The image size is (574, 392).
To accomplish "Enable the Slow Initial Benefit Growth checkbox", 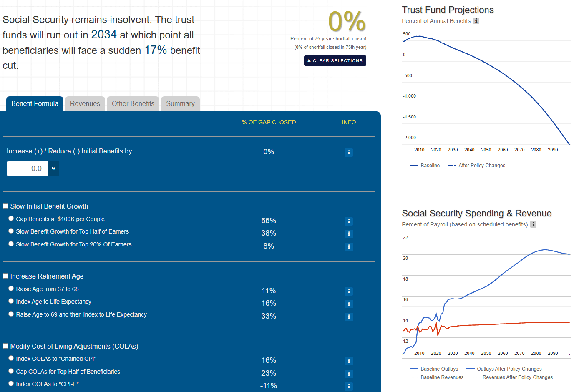I will 5,206.
